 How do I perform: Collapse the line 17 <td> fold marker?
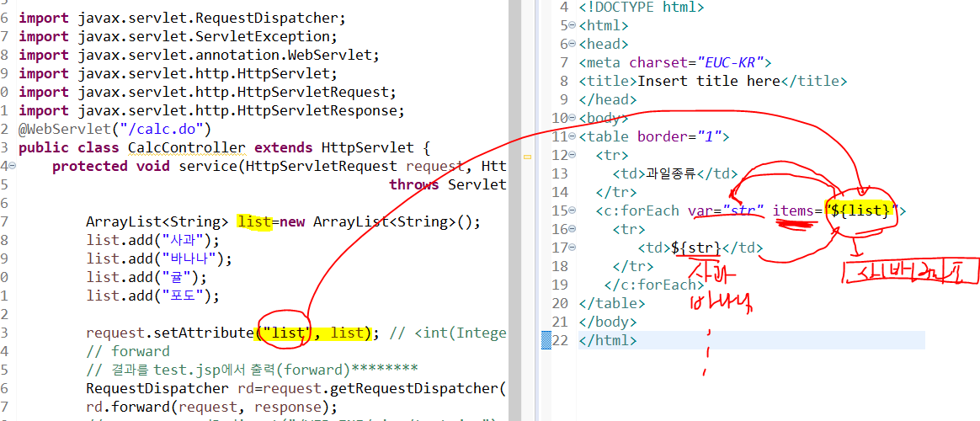point(573,248)
